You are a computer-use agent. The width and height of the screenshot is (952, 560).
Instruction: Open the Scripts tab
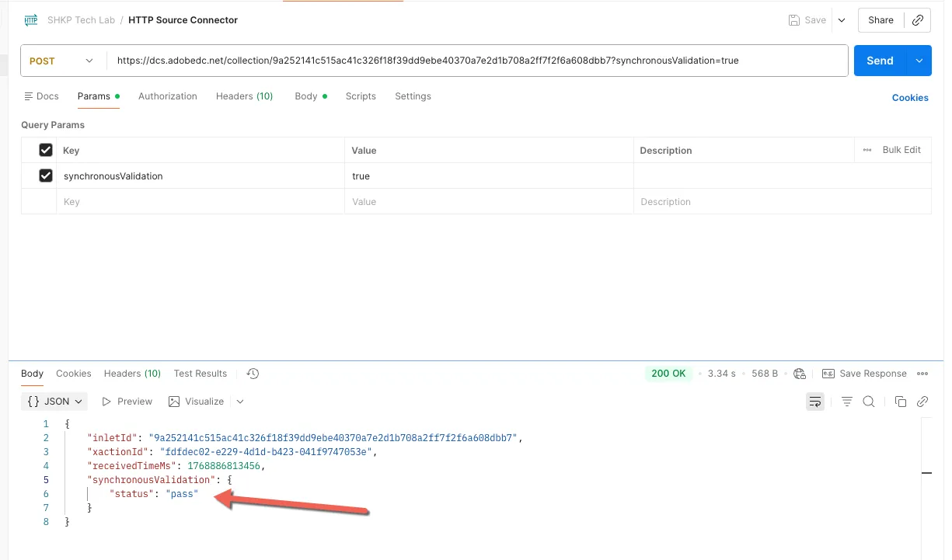(361, 96)
